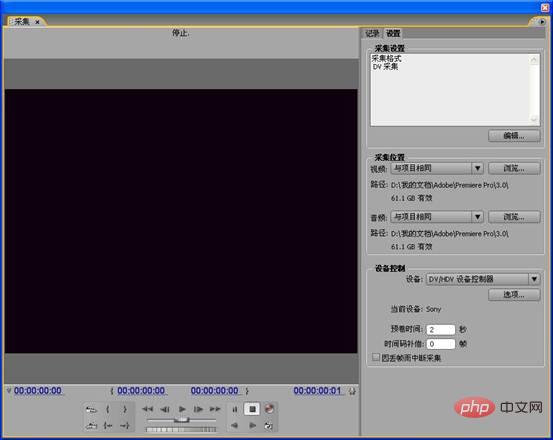Viewport: 553px width, 440px height.
Task: Click the 时间码补偿 input field
Action: pyautogui.click(x=440, y=344)
